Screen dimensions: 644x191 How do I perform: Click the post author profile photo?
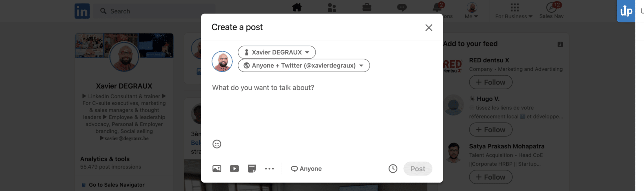click(222, 61)
